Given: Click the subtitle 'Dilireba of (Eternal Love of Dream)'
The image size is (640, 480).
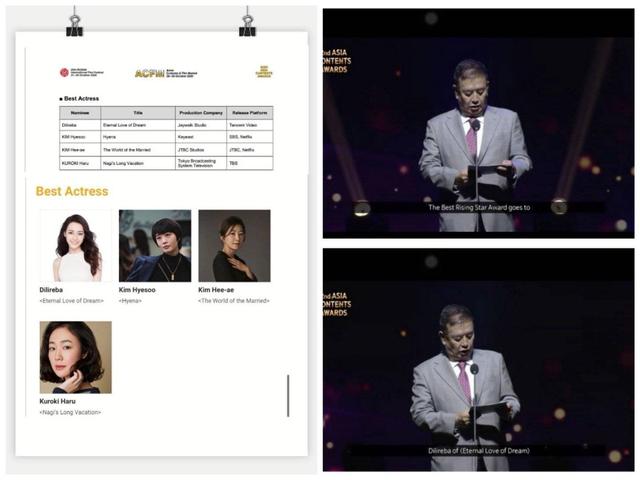Looking at the screenshot, I should 479,451.
